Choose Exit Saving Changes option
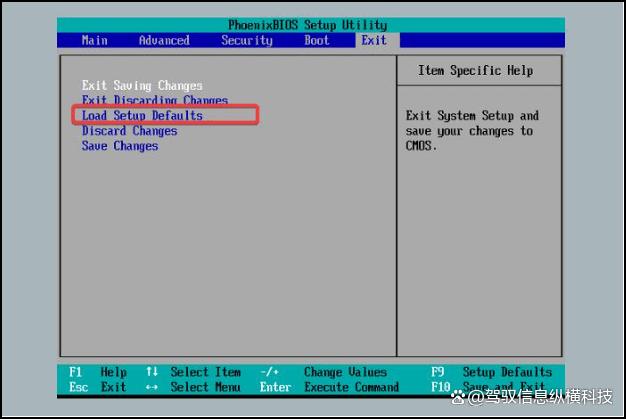This screenshot has height=419, width=626. (x=142, y=86)
